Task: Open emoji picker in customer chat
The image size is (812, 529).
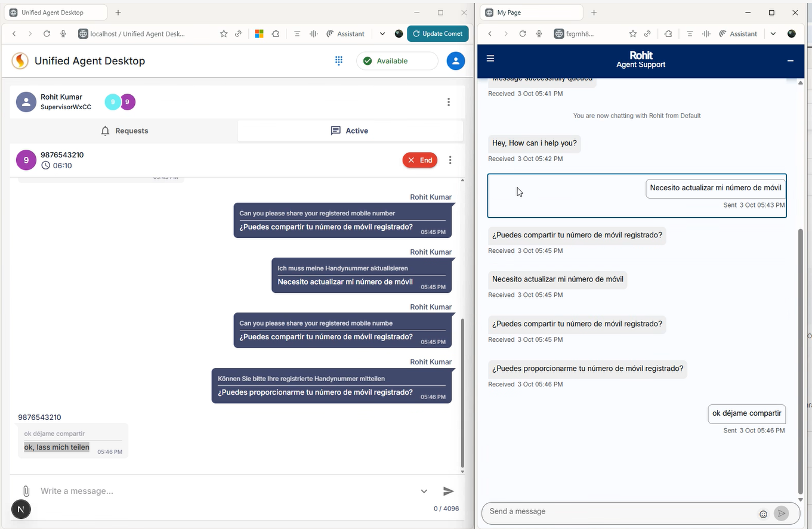Action: click(x=763, y=513)
